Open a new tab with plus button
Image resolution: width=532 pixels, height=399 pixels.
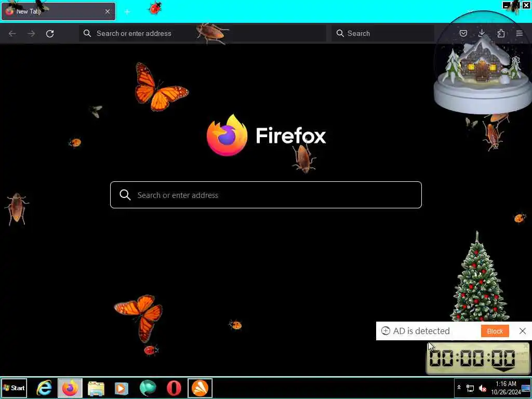127,12
